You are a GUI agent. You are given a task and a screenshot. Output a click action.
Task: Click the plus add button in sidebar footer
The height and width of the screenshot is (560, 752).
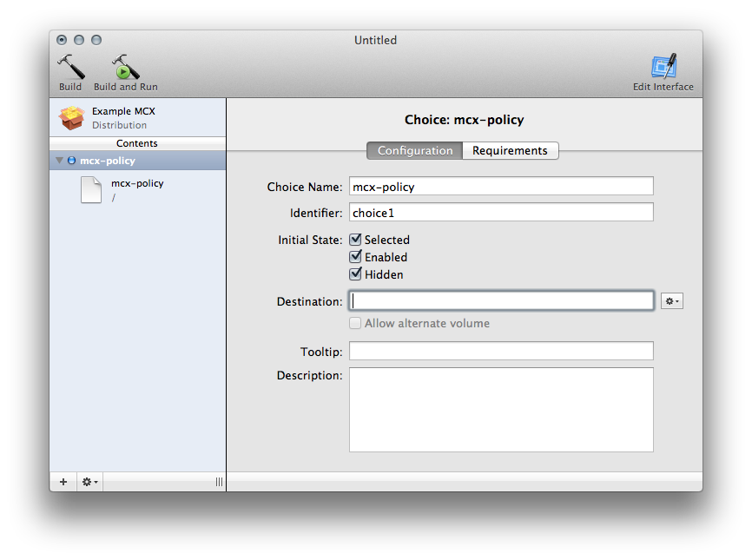pyautogui.click(x=63, y=482)
